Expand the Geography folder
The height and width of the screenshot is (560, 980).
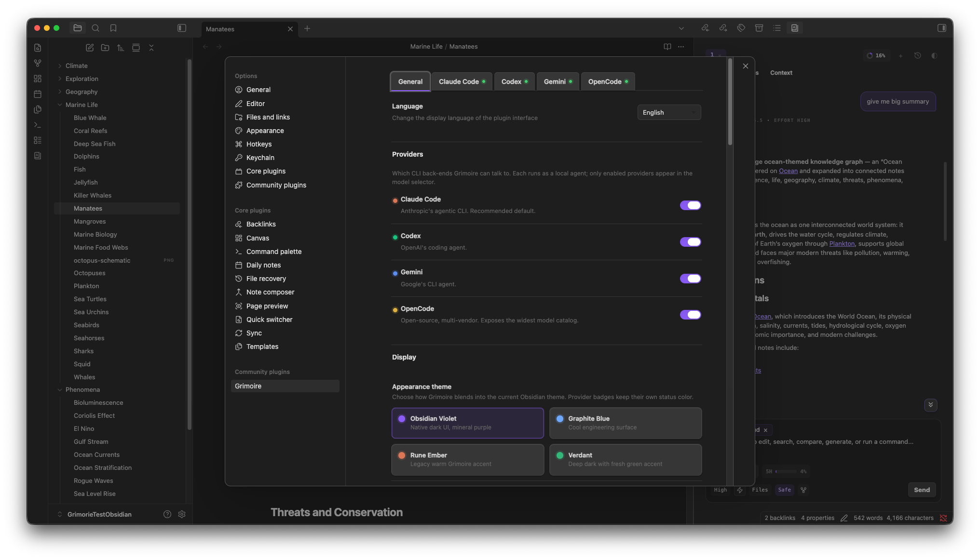pos(81,92)
